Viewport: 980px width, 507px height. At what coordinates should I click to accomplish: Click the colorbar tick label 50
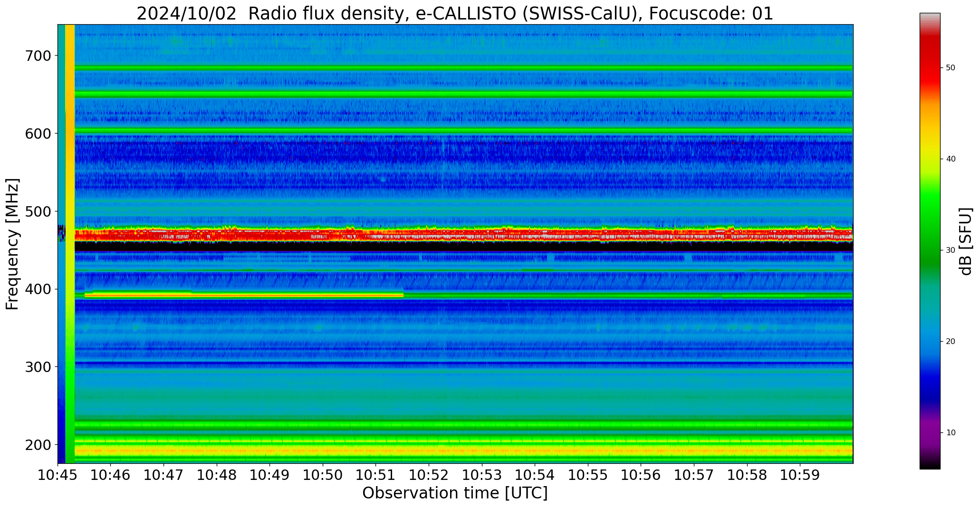point(951,68)
